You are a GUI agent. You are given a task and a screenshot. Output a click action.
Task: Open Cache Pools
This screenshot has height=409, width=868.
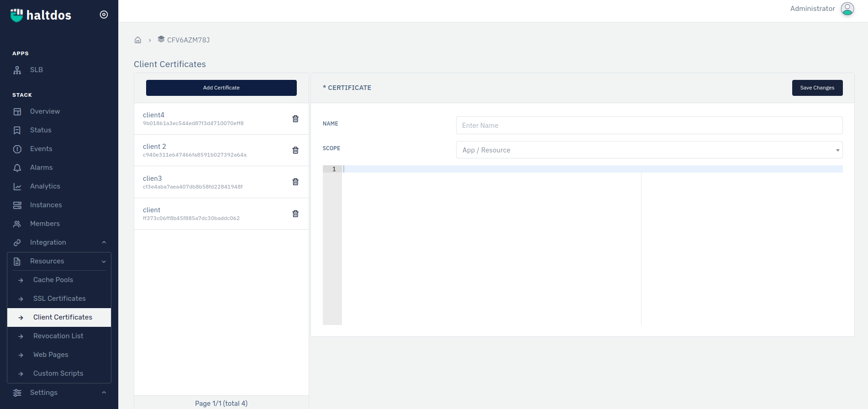tap(53, 280)
